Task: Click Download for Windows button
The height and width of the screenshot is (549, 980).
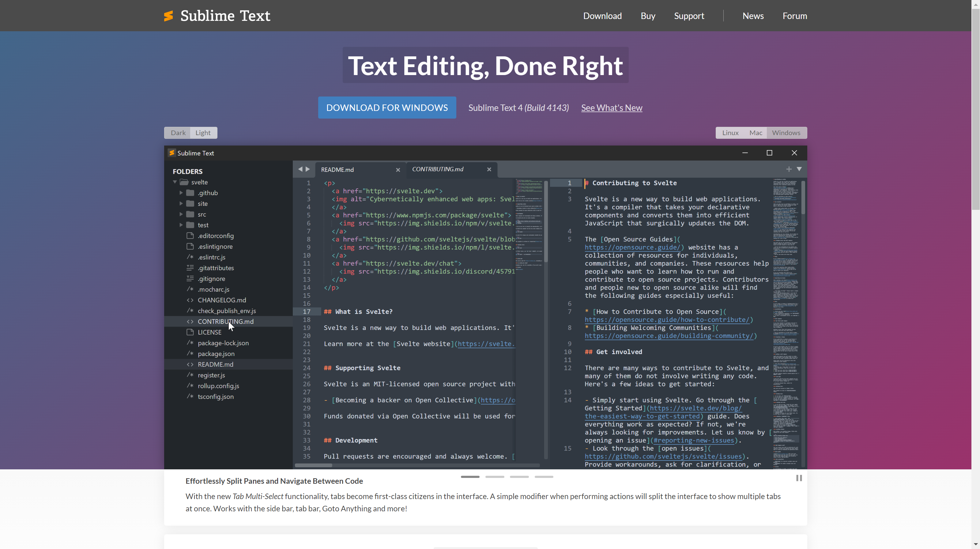Action: click(387, 108)
